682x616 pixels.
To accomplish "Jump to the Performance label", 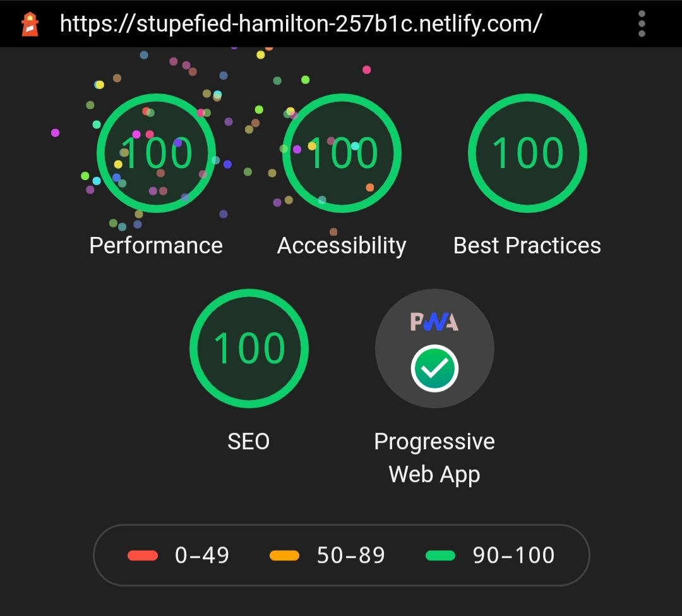I will point(156,245).
